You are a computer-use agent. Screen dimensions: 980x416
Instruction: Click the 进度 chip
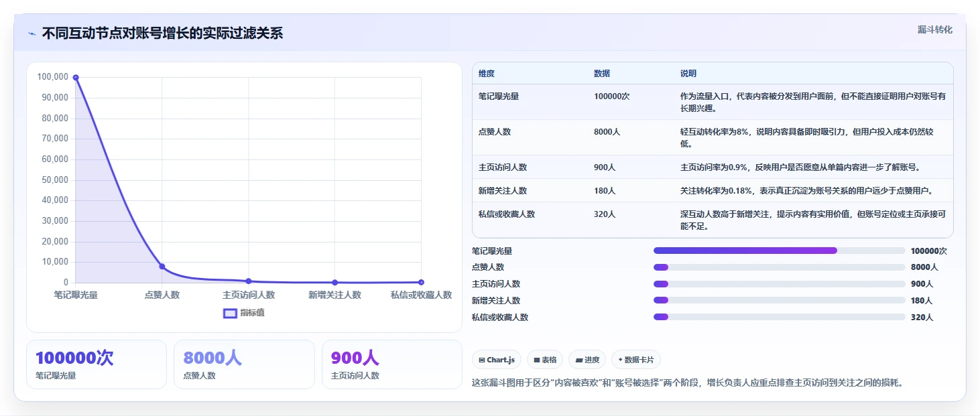coord(587,360)
